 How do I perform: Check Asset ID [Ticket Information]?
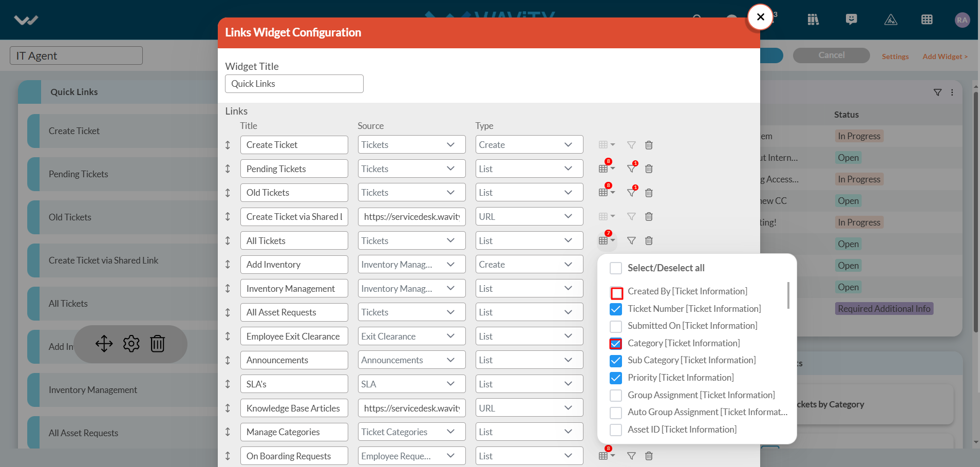(615, 429)
